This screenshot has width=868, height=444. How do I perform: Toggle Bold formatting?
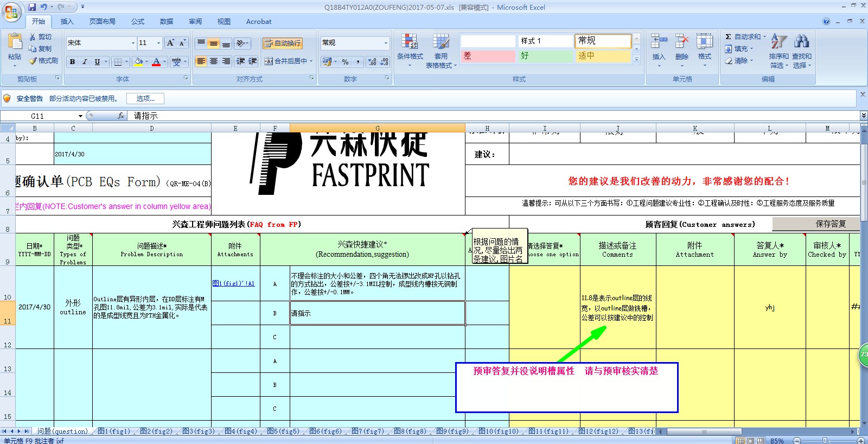72,62
